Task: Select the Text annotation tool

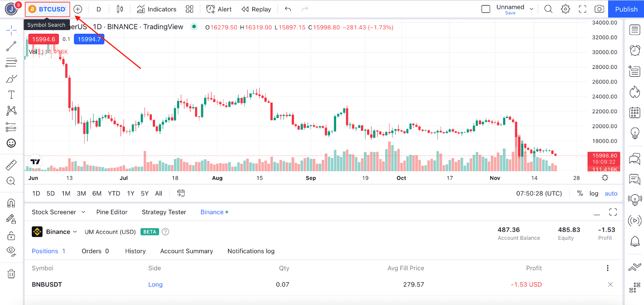Action: (x=11, y=95)
